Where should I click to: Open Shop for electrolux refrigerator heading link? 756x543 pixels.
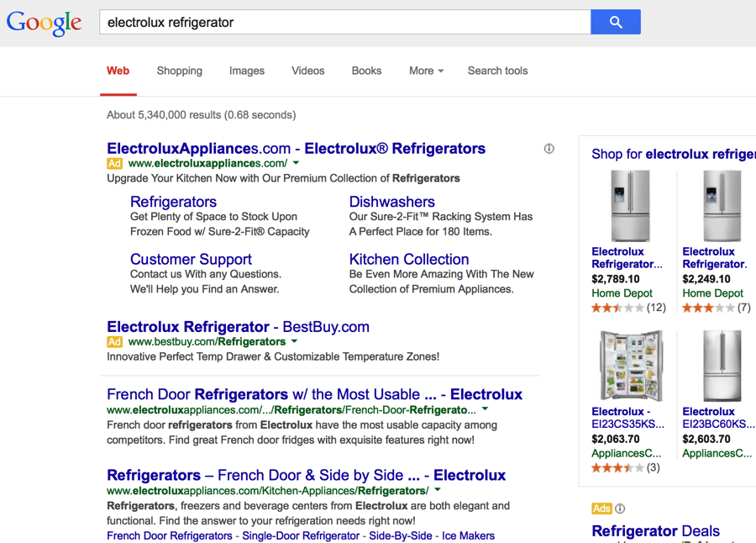pyautogui.click(x=674, y=154)
